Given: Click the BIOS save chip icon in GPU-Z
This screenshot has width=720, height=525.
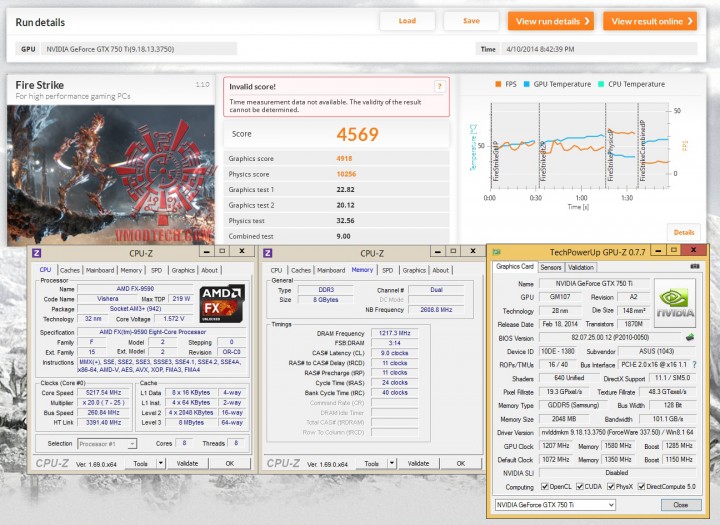Looking at the screenshot, I should [690, 338].
